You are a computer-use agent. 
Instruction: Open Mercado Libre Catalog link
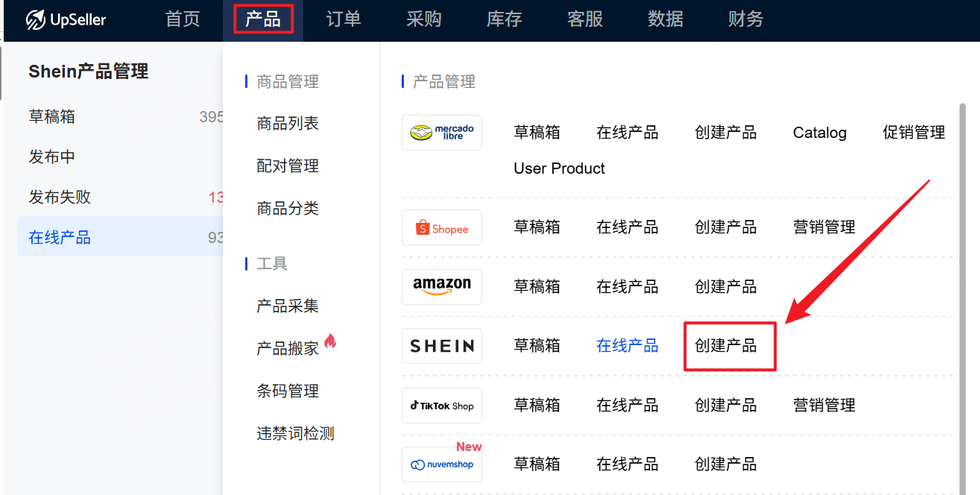click(x=819, y=133)
